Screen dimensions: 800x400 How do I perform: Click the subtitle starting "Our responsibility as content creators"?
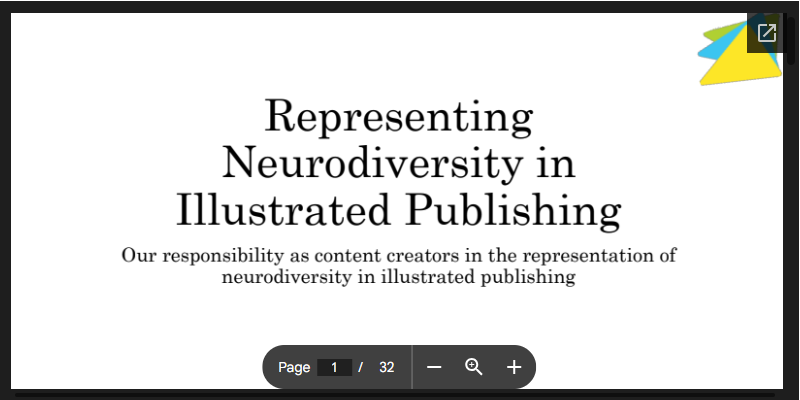[x=398, y=266]
